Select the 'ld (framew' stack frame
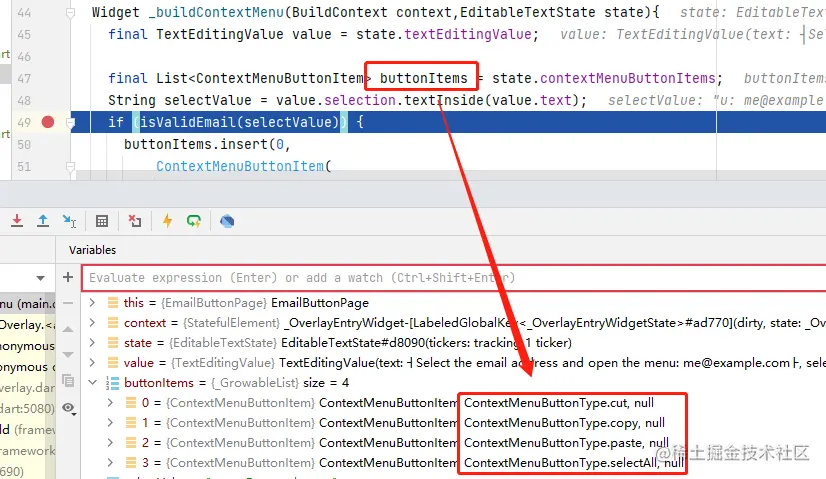 click(x=27, y=429)
